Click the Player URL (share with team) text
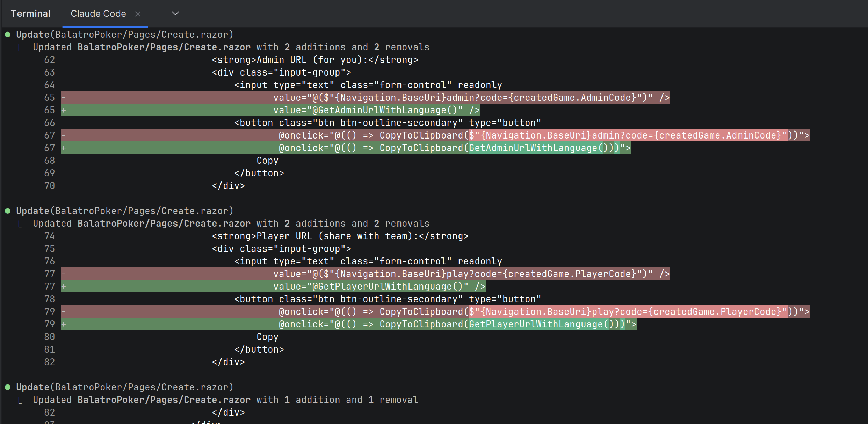The width and height of the screenshot is (868, 424). click(340, 236)
